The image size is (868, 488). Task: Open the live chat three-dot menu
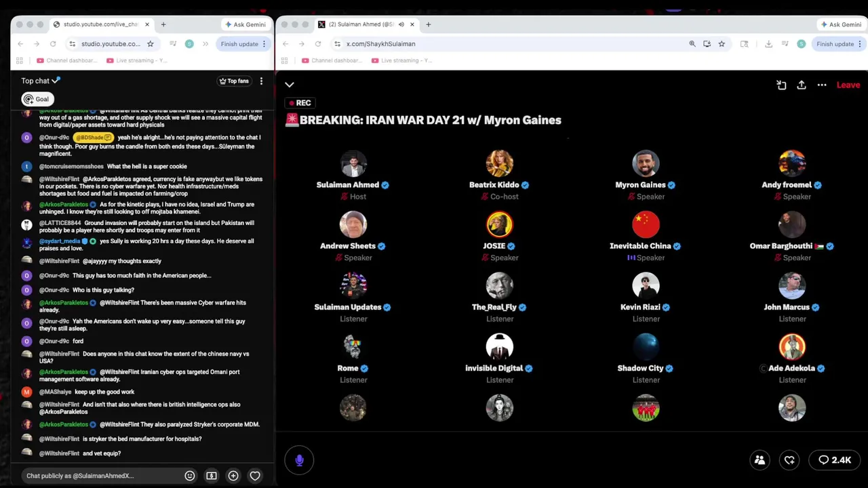(x=261, y=81)
